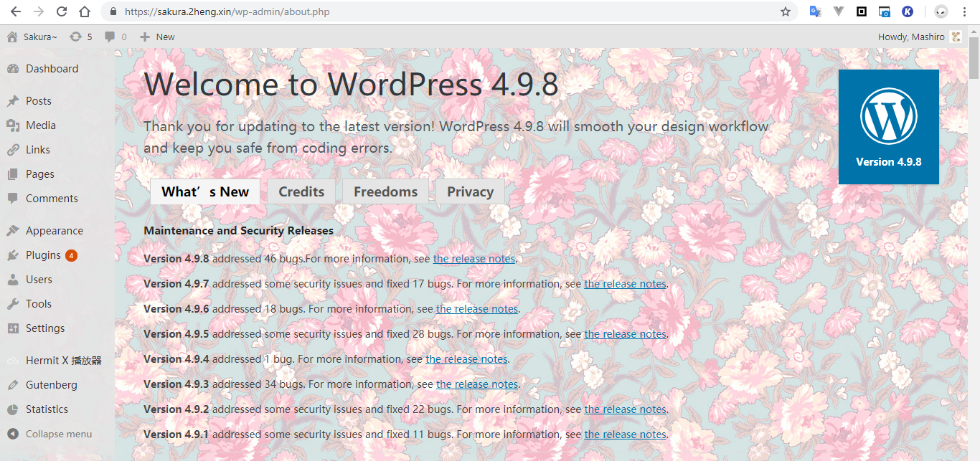980x461 pixels.
Task: Reload the page with the refresh icon
Action: click(62, 11)
